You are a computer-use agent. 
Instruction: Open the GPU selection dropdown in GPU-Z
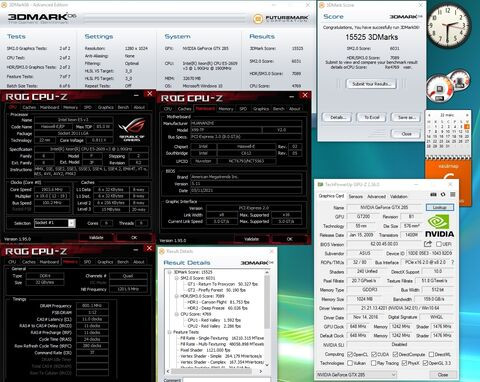tap(356, 374)
